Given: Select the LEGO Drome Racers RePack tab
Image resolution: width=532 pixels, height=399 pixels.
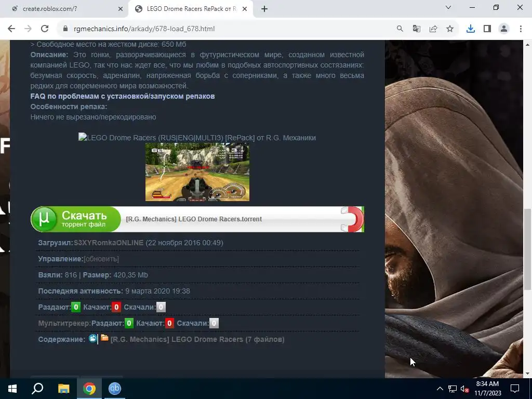Looking at the screenshot, I should 191,9.
